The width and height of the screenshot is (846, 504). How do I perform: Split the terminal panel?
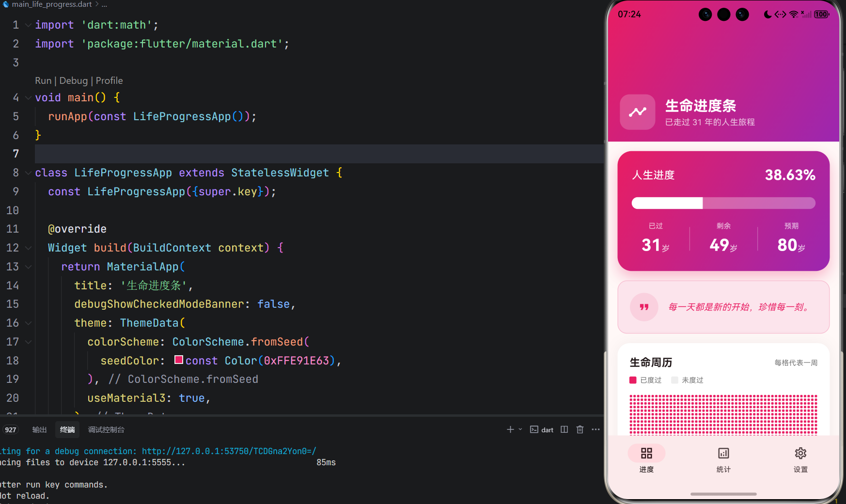[564, 429]
